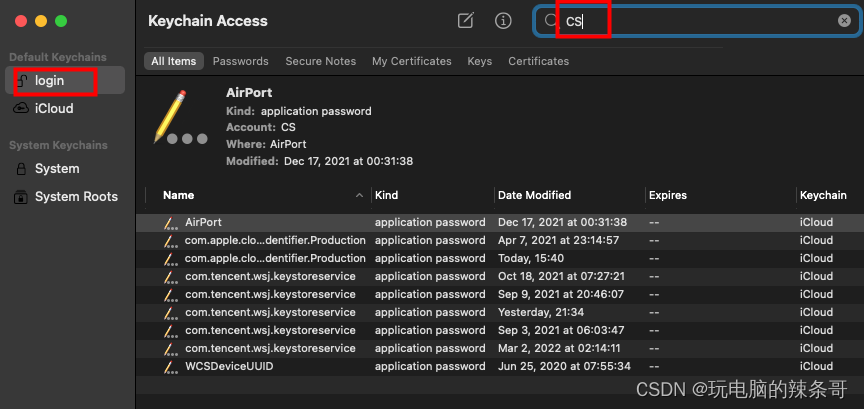Switch to the Certificates tab
The height and width of the screenshot is (409, 864).
538,61
